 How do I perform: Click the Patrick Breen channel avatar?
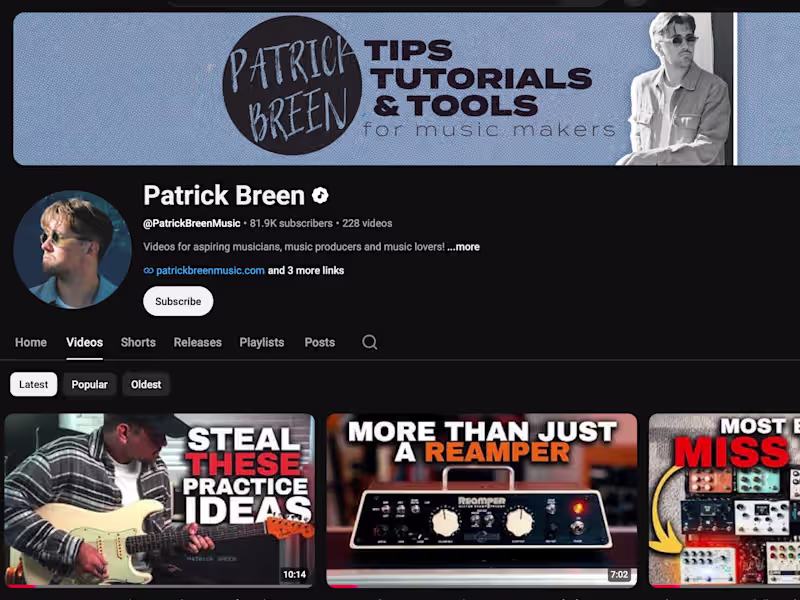click(x=72, y=249)
